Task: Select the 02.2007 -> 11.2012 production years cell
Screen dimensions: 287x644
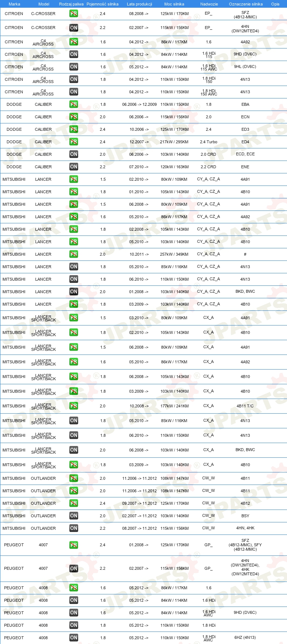Action: point(139,516)
